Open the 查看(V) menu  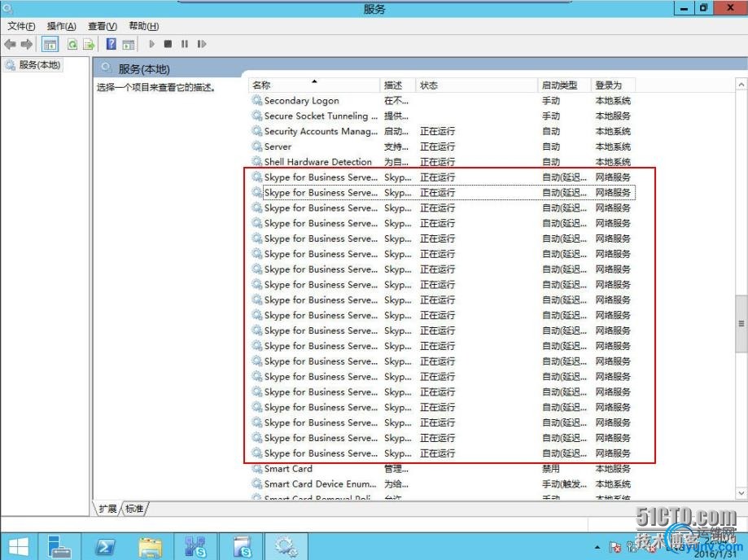pos(103,26)
